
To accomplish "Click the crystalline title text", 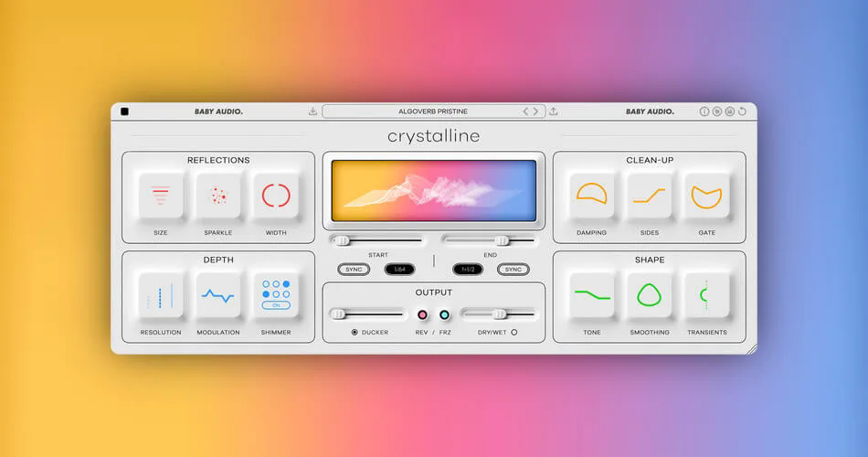I will coord(433,136).
